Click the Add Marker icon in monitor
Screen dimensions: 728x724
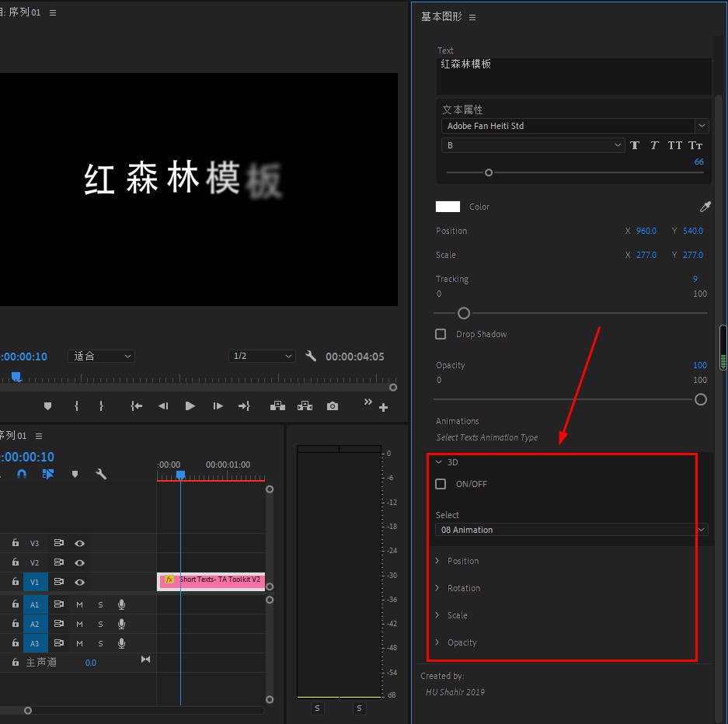[x=47, y=406]
